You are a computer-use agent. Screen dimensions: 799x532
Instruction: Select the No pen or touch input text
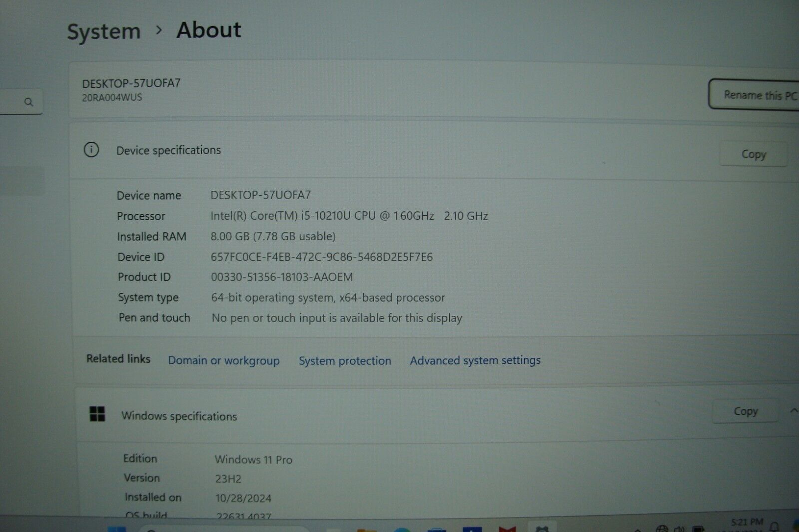tap(337, 318)
